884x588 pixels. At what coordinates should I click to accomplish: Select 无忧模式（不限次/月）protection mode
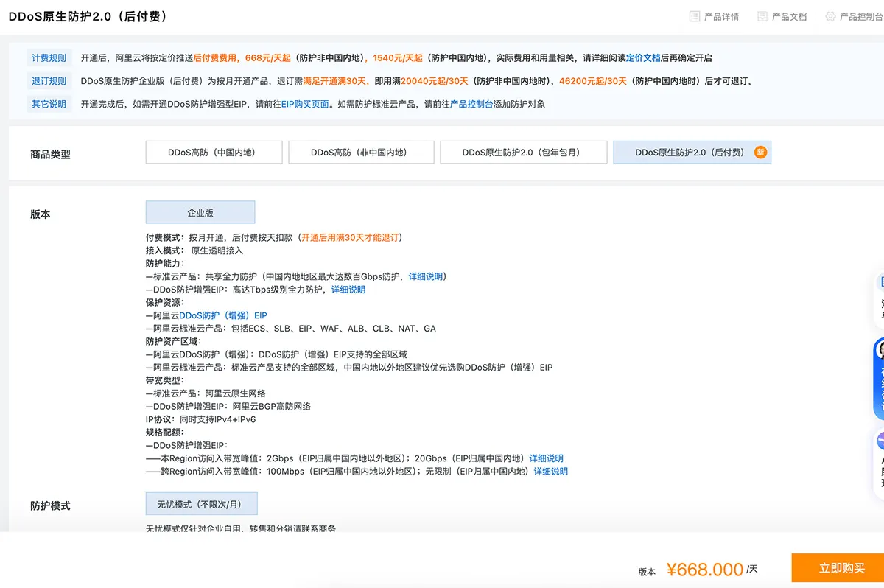click(x=201, y=503)
